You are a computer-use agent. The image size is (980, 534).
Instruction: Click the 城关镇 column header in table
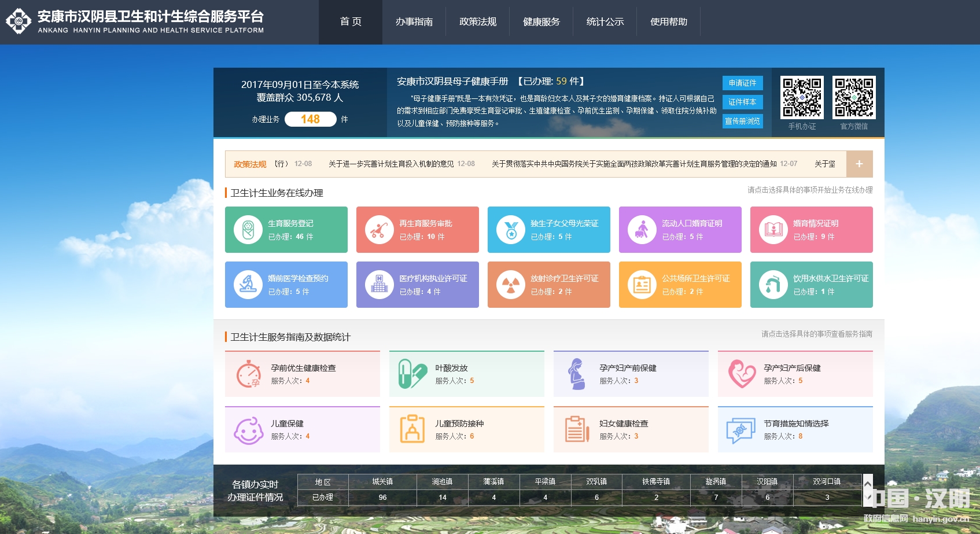pos(382,481)
